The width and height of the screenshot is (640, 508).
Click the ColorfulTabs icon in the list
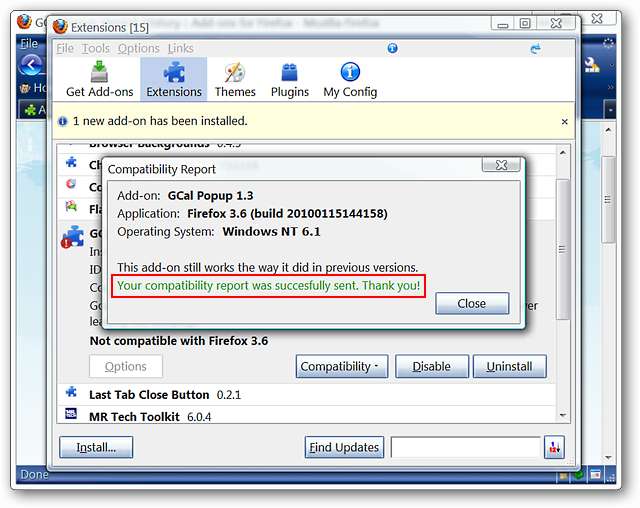(x=71, y=184)
